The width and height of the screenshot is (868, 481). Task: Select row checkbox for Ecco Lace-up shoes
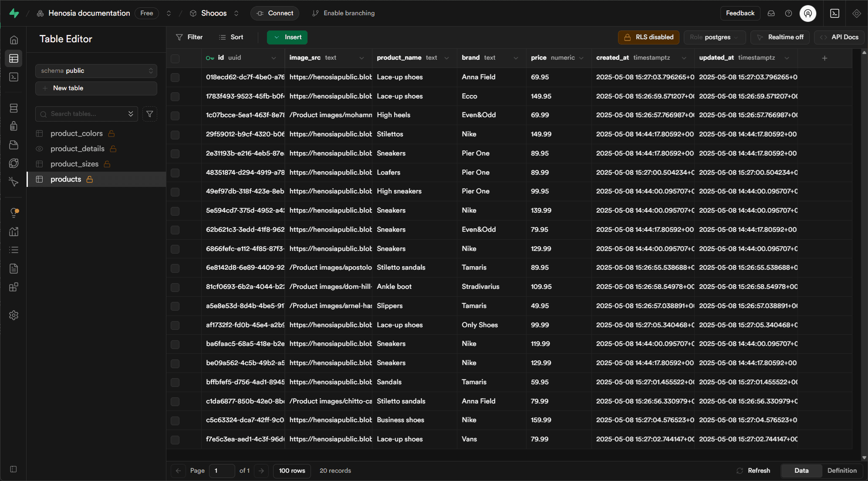tap(175, 97)
